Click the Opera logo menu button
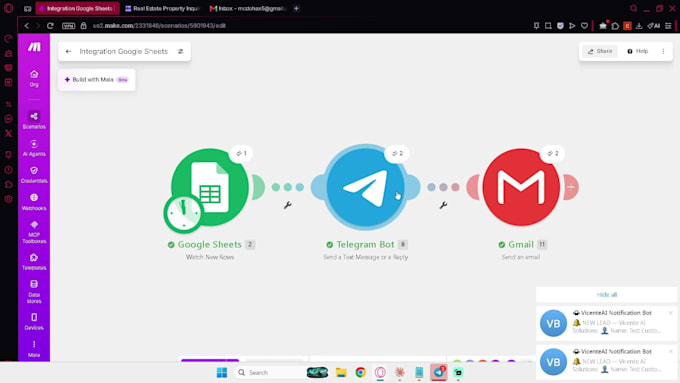 click(8, 8)
